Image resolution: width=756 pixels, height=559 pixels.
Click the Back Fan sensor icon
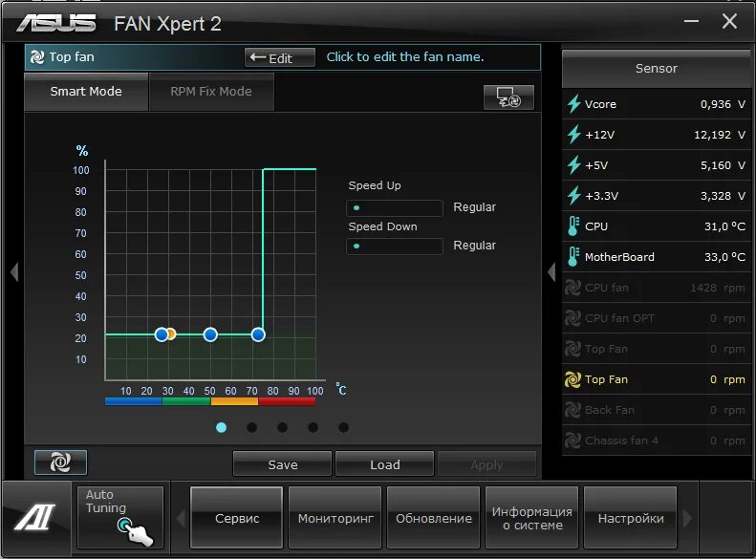click(572, 410)
